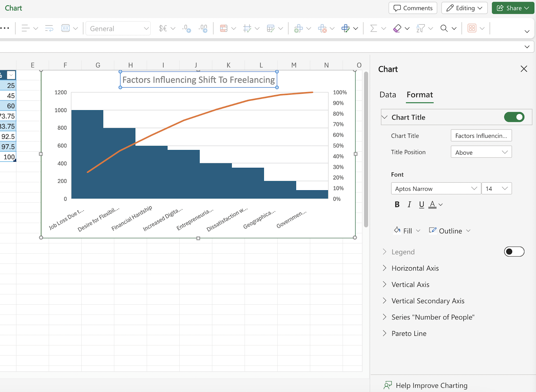Open the Title Position dropdown showing Above
This screenshot has height=392, width=536.
[x=481, y=152]
